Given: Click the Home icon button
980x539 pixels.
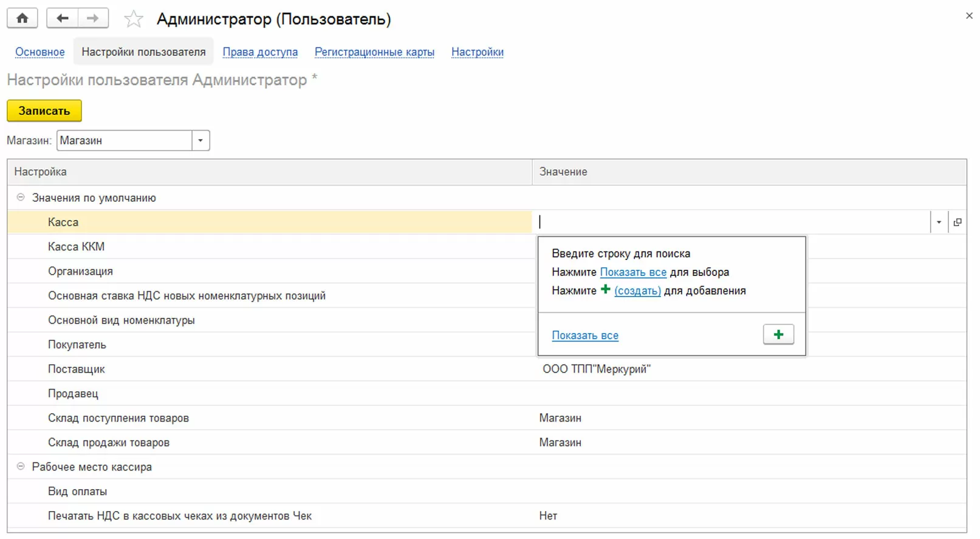Looking at the screenshot, I should click(22, 18).
